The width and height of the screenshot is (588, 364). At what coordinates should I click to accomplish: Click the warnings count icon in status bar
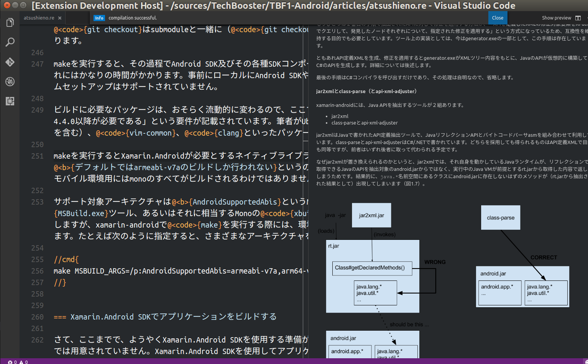point(21,362)
